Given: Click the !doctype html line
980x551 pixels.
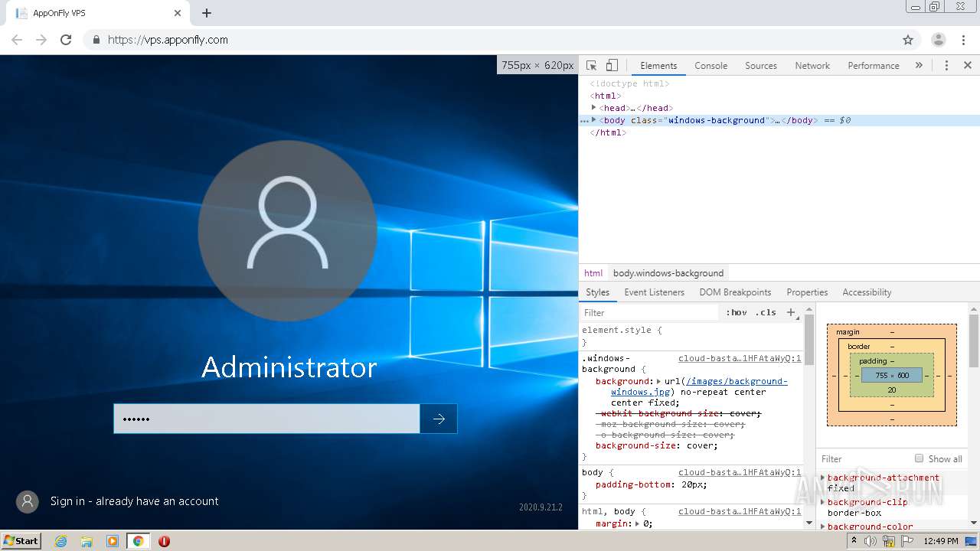Looking at the screenshot, I should click(629, 83).
